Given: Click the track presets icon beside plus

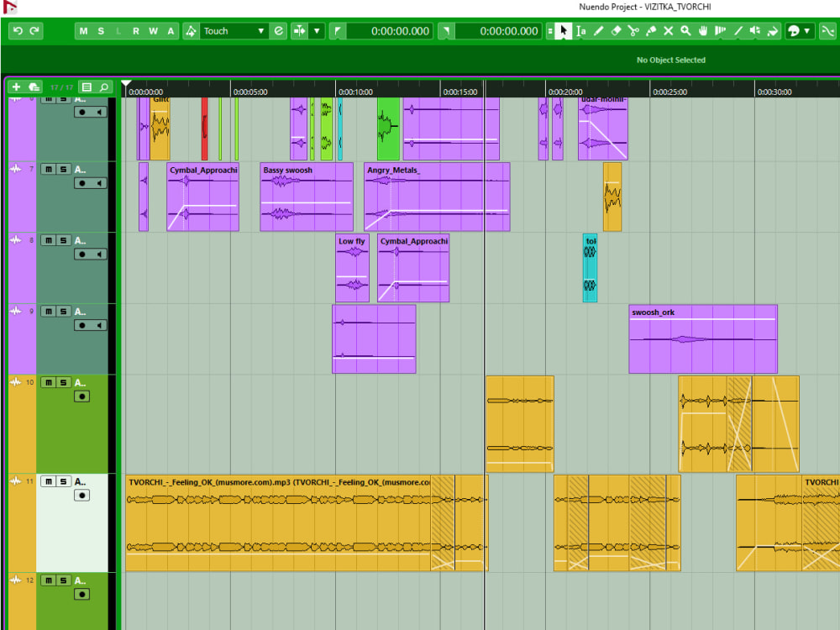Looking at the screenshot, I should pos(34,87).
